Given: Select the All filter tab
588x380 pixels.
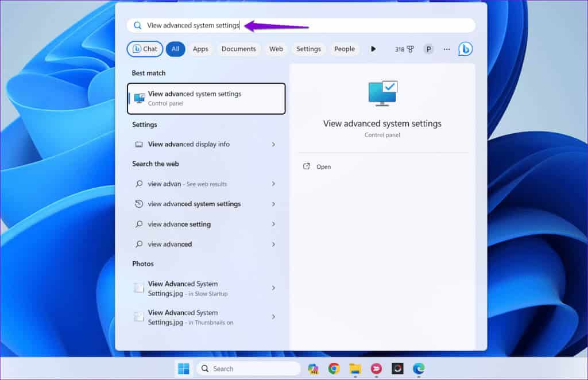Looking at the screenshot, I should 176,49.
